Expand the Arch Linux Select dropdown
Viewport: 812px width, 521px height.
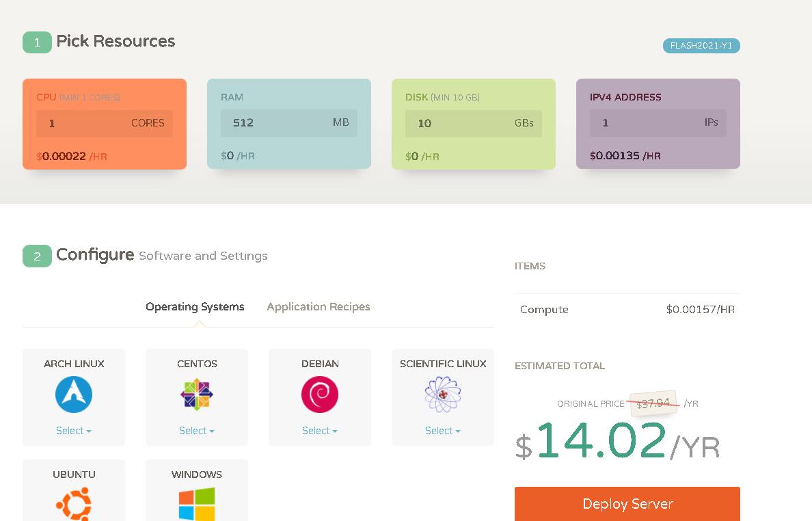click(x=74, y=431)
